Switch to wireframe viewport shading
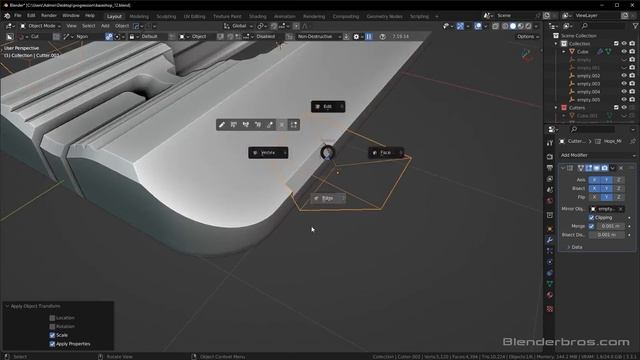 click(x=505, y=26)
